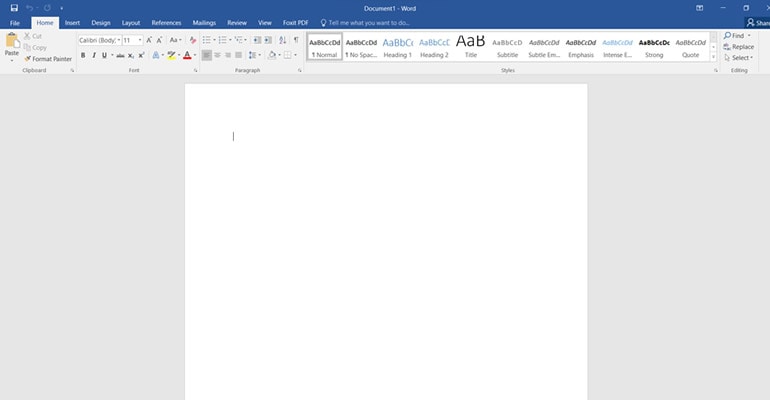770x400 pixels.
Task: Switch to the Foxit PDF tab
Action: pos(296,23)
